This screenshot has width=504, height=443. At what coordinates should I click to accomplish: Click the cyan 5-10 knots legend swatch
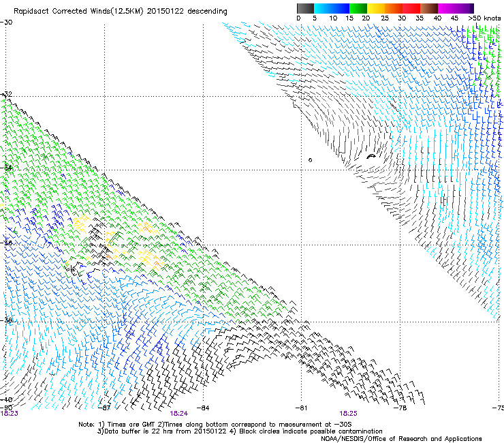point(323,8)
